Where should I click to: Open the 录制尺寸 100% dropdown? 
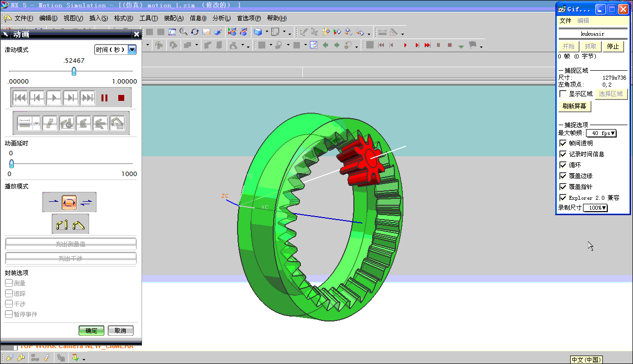tap(595, 208)
